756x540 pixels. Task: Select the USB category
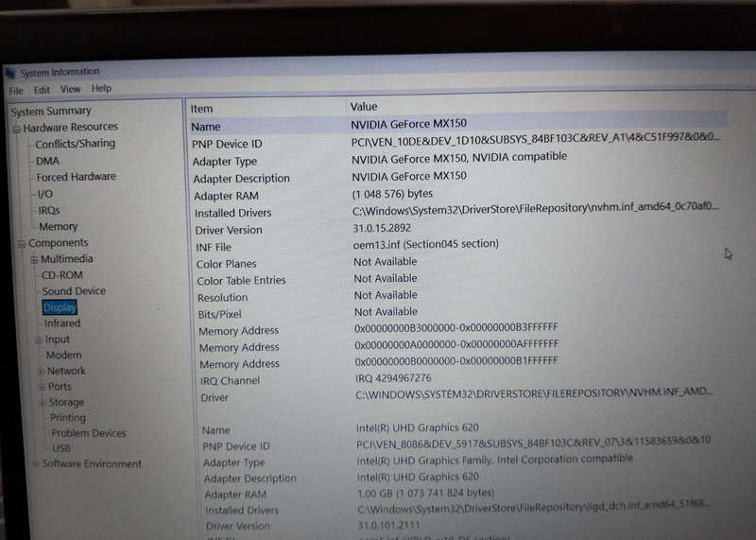coord(61,448)
